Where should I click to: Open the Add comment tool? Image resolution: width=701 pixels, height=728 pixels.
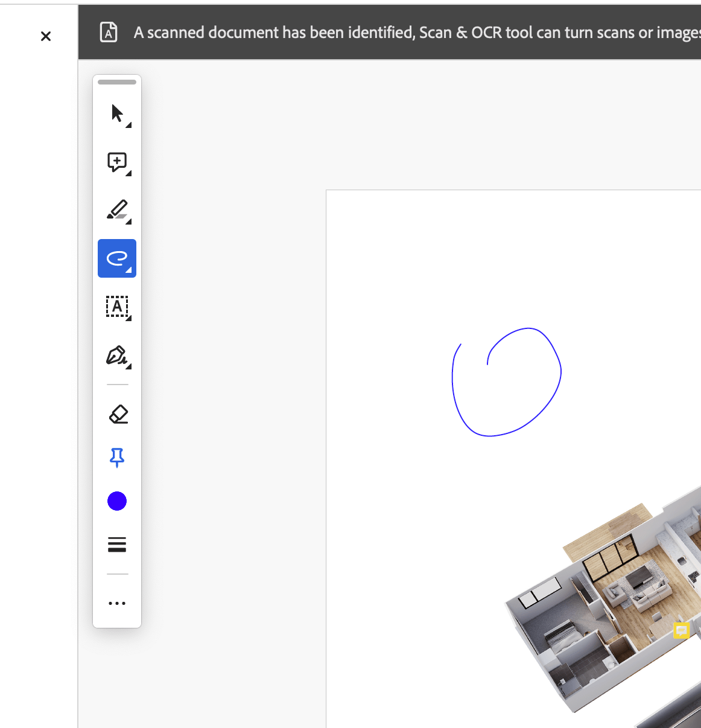pyautogui.click(x=116, y=162)
